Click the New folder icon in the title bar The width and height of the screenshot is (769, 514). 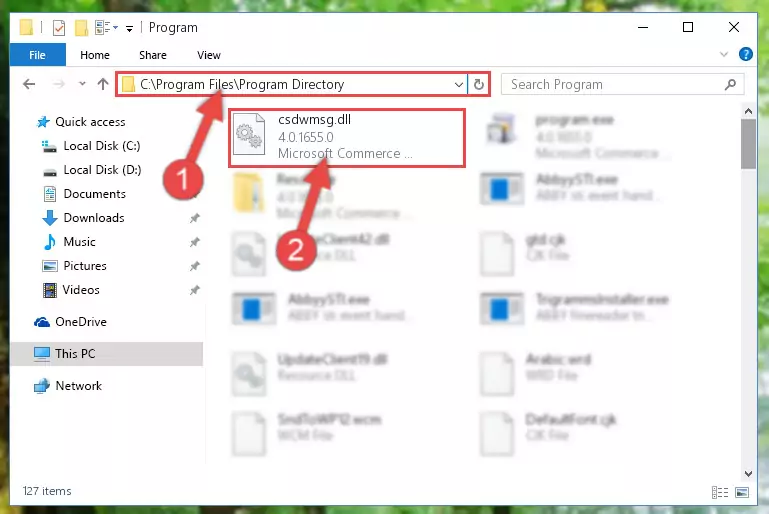pos(81,27)
